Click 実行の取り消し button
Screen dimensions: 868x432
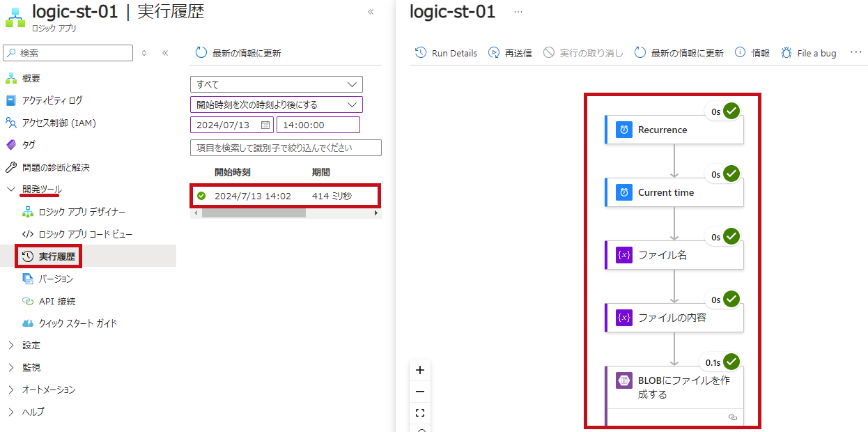(583, 53)
